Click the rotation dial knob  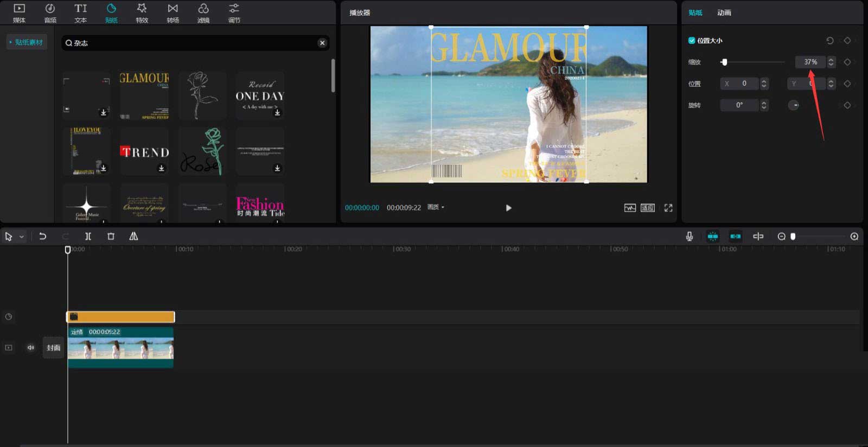[x=794, y=105]
